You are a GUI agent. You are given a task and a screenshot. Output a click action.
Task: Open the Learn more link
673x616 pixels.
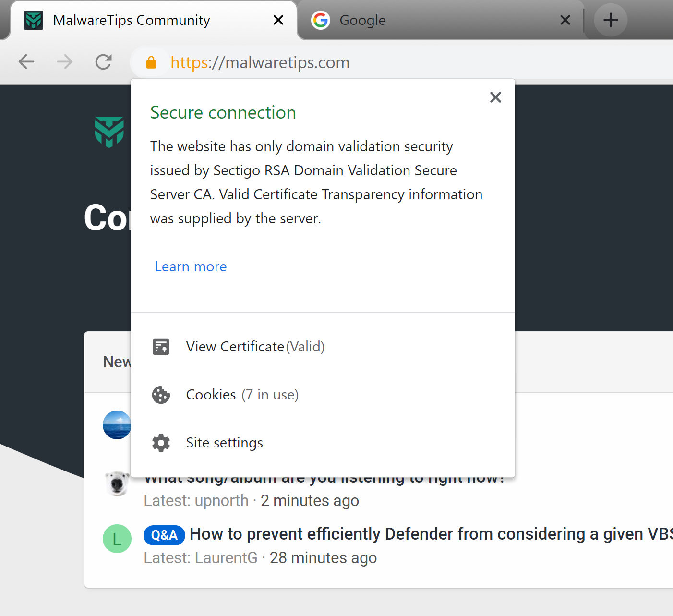(191, 267)
